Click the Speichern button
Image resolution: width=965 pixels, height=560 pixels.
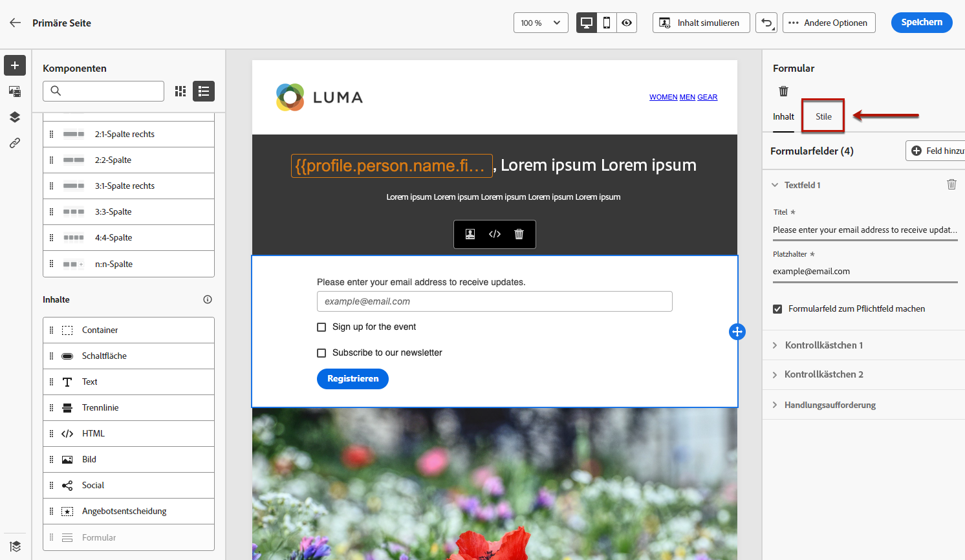(x=922, y=23)
